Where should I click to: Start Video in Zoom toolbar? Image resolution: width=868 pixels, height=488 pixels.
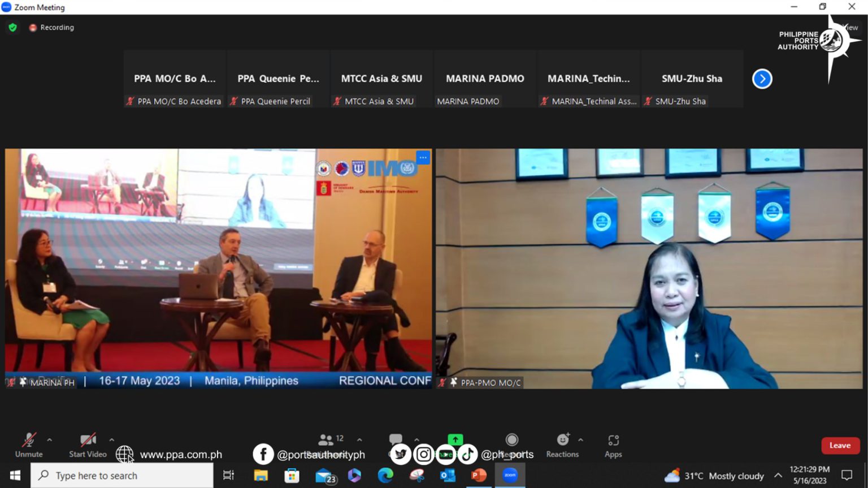[88, 444]
